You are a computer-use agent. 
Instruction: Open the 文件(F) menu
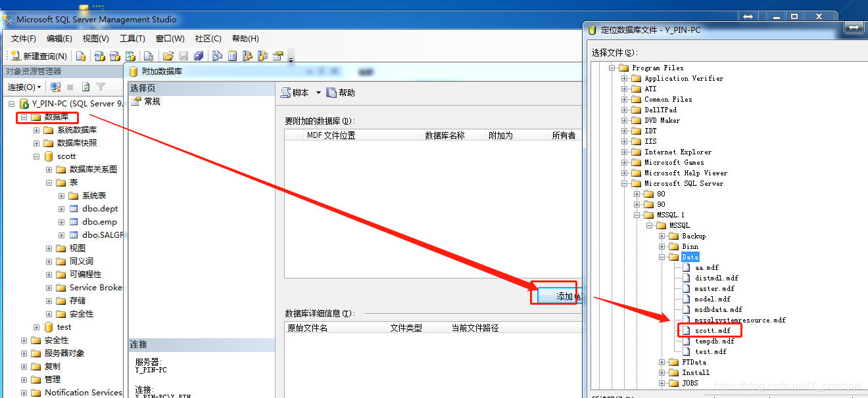coord(24,39)
